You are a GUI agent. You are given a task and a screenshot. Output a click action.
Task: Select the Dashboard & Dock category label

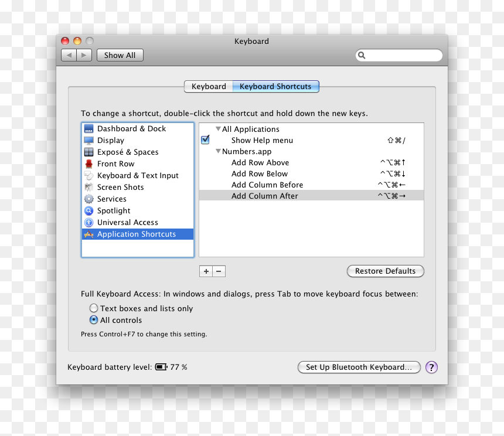[131, 128]
